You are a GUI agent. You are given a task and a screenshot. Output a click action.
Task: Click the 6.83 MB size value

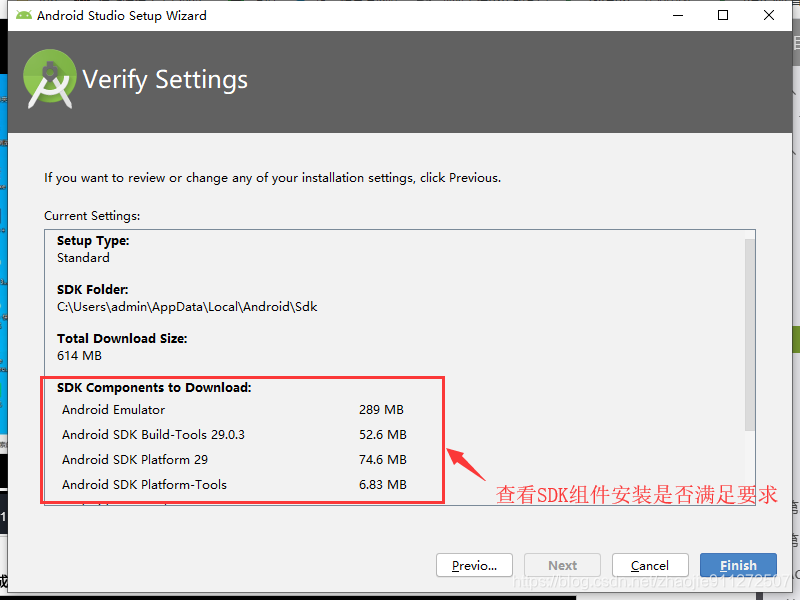point(383,485)
